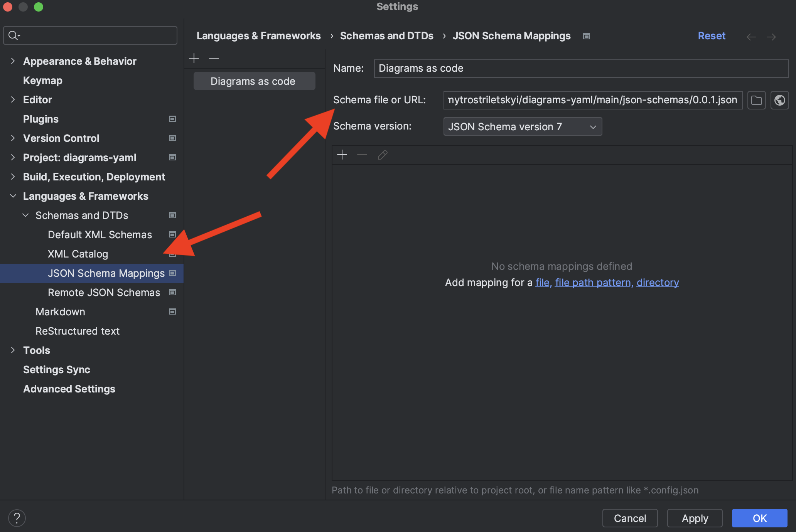This screenshot has width=796, height=532.
Task: Expand the Appearance & Behavior section
Action: point(13,61)
